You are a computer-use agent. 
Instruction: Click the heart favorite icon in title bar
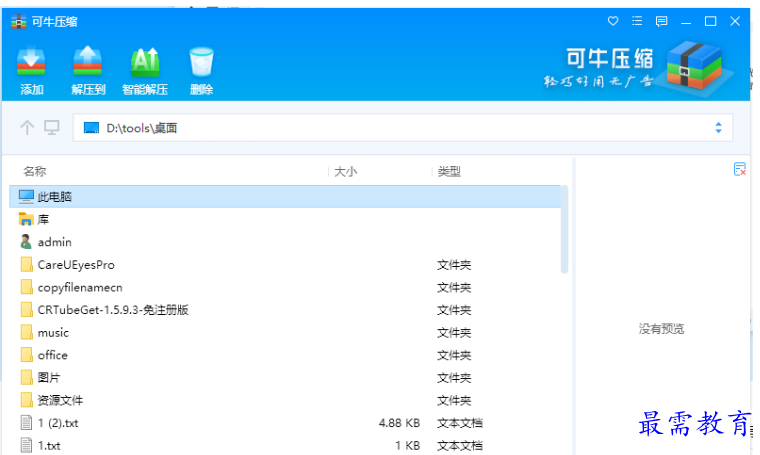(613, 21)
